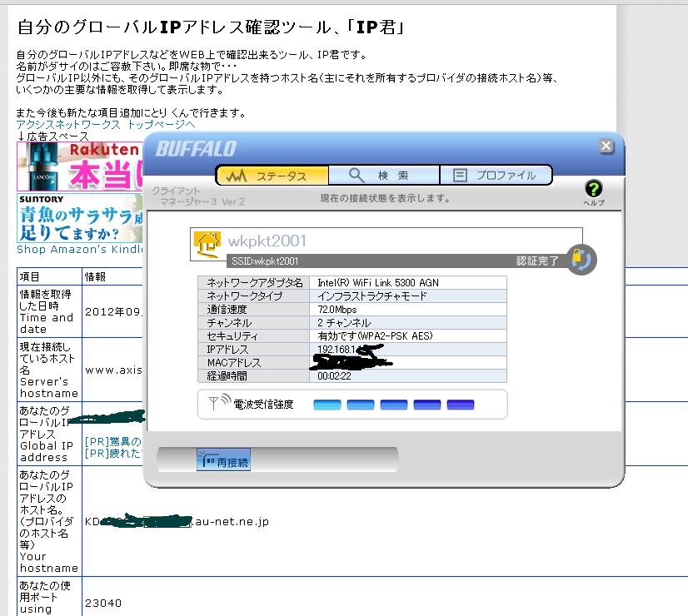Select the 2 チャンネル value

[344, 323]
